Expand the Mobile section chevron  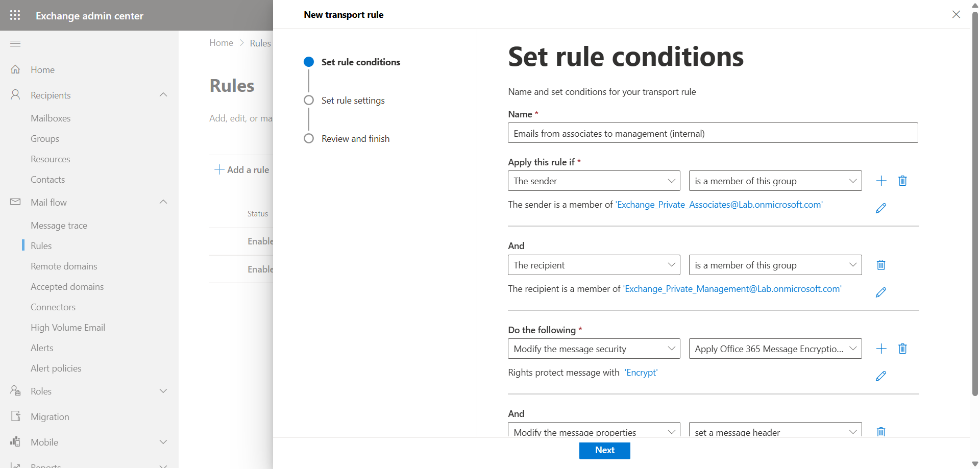[163, 442]
